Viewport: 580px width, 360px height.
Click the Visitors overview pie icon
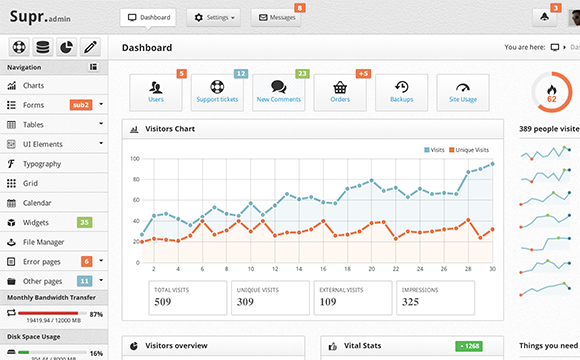click(x=134, y=346)
